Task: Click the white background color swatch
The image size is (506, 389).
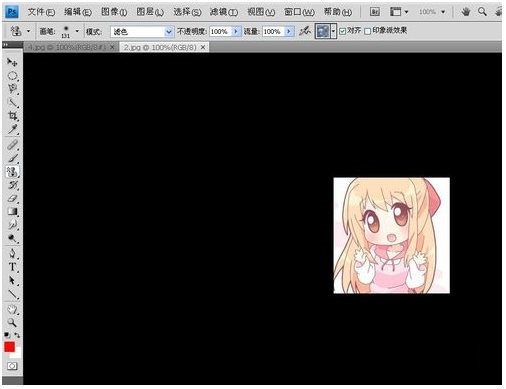Action: click(x=17, y=354)
